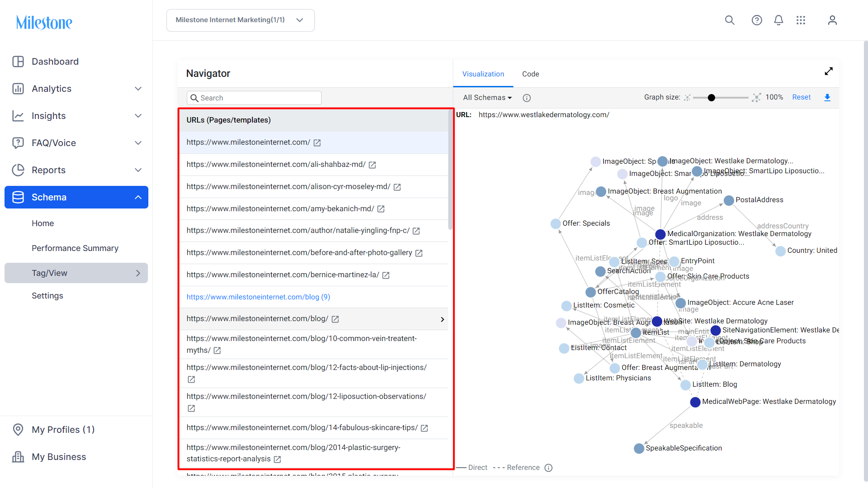Viewport: 868px width, 488px height.
Task: Open Performance Summary page
Action: (75, 248)
